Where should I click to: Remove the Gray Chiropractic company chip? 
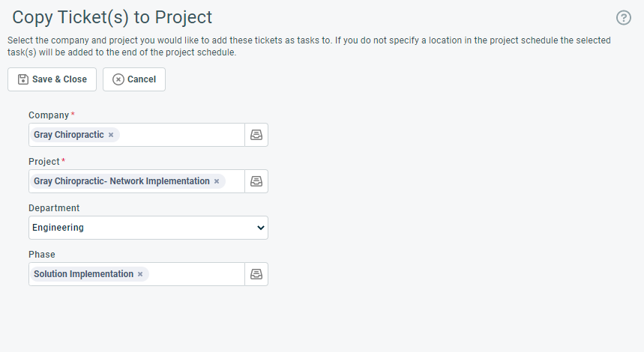click(x=111, y=135)
